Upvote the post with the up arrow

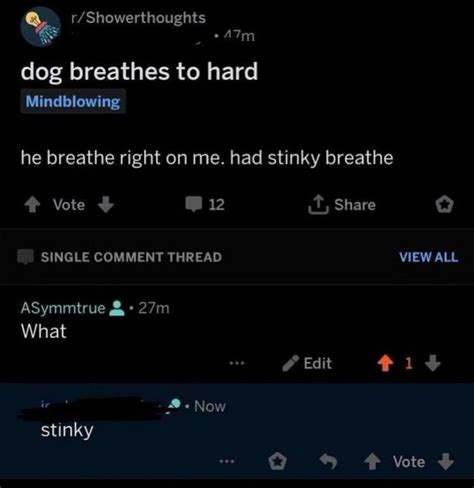pos(32,204)
